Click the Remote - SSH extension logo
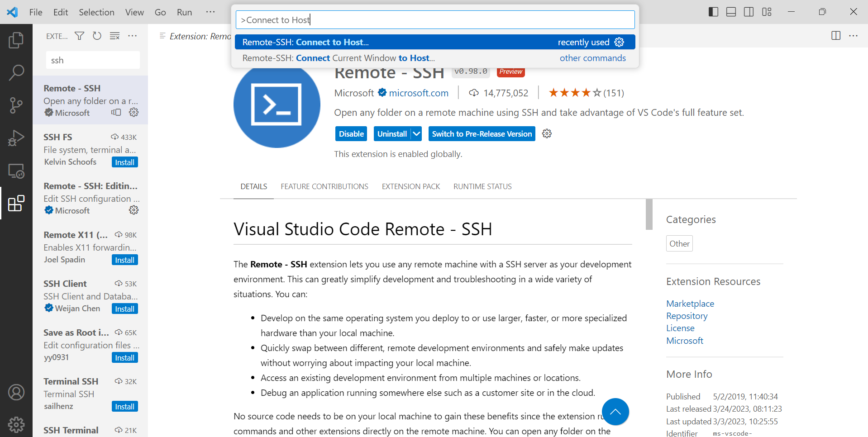Viewport: 868px width, 437px height. coord(277,104)
